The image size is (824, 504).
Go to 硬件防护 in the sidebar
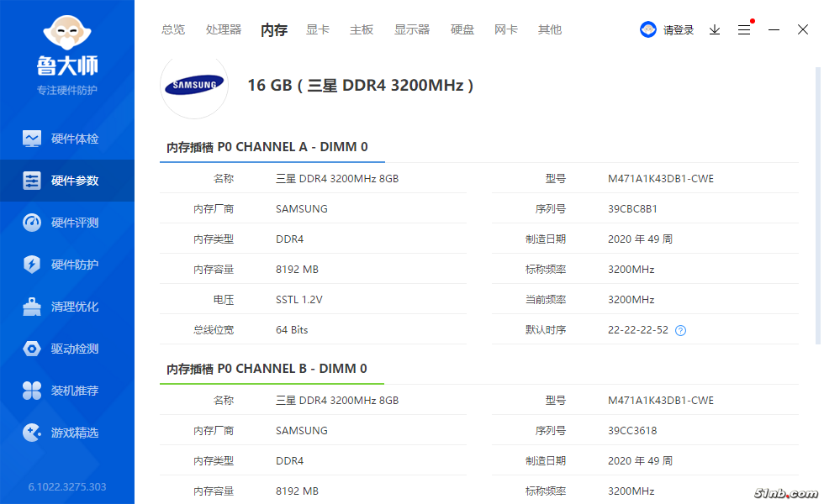click(x=67, y=265)
